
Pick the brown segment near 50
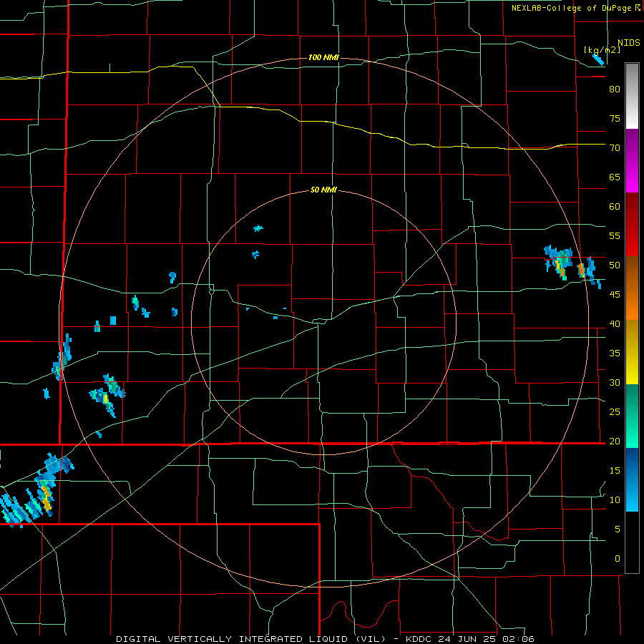pyautogui.click(x=632, y=271)
